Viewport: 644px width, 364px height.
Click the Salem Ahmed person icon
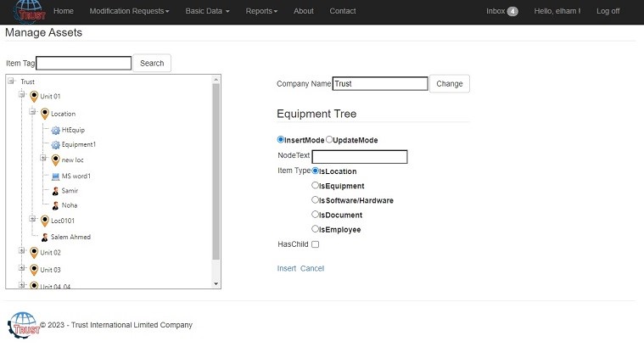[x=45, y=237]
